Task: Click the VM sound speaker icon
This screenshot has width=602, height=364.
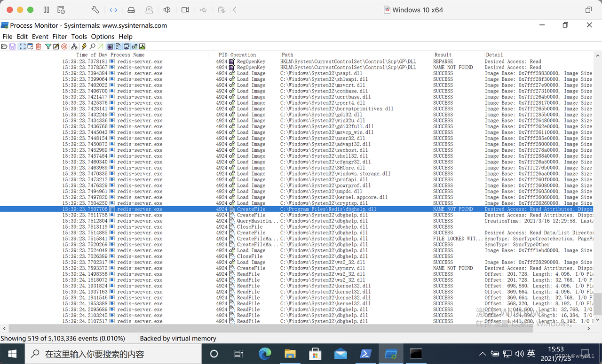Action: pos(167,10)
